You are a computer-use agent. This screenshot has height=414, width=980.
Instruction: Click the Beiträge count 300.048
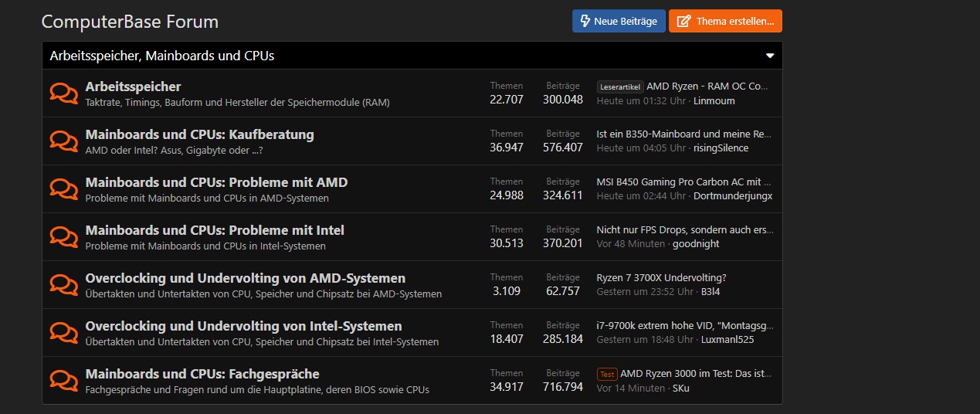(x=563, y=100)
